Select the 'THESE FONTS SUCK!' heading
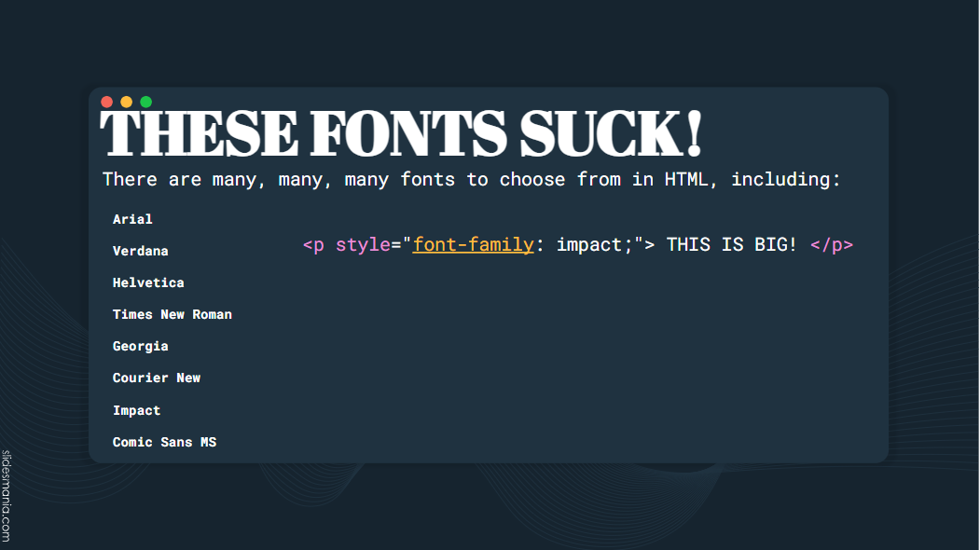 [x=400, y=135]
